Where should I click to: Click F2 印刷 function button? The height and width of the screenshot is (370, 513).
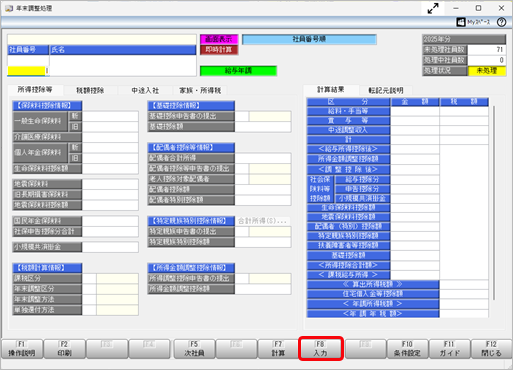pos(64,349)
